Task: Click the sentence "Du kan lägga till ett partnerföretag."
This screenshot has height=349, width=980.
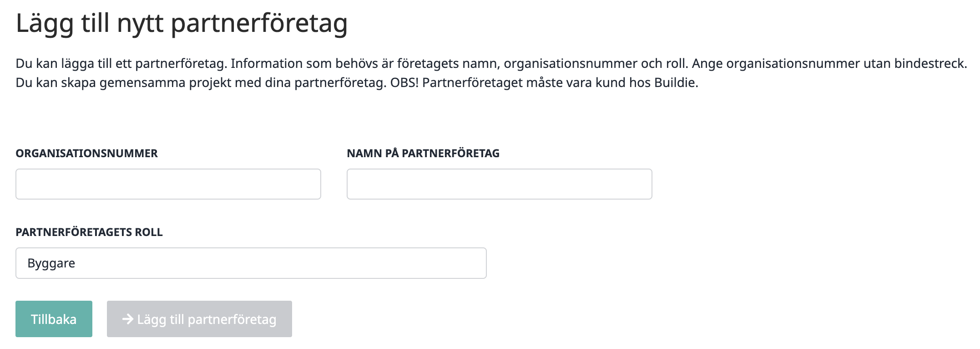Action: 121,63
